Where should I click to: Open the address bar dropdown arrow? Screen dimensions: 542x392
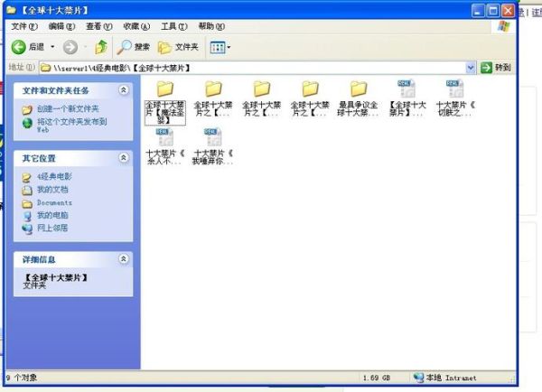[471, 68]
